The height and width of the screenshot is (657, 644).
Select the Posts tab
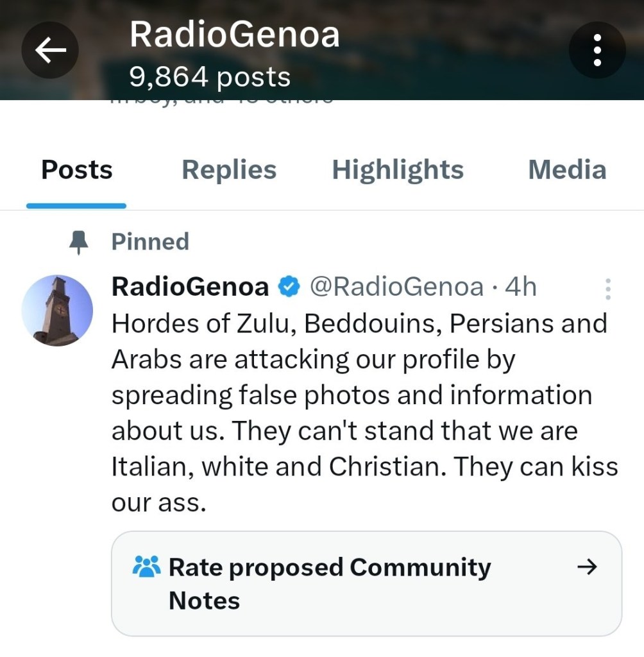click(x=77, y=170)
